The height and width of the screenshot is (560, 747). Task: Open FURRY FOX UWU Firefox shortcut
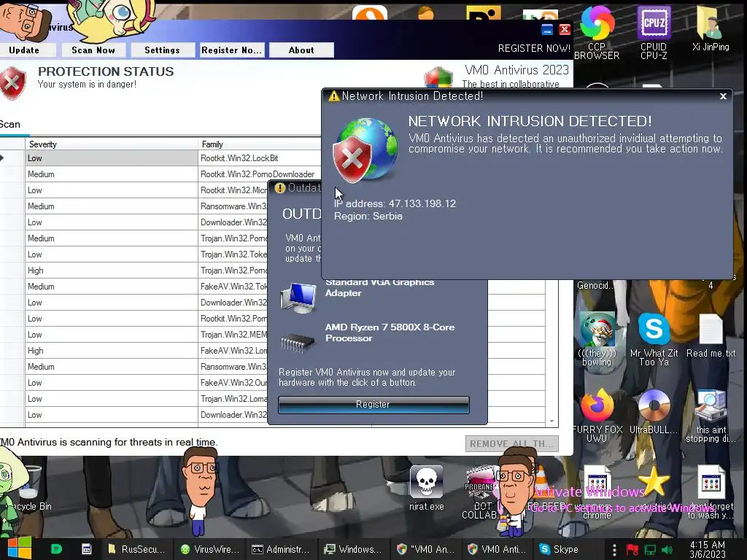[597, 415]
